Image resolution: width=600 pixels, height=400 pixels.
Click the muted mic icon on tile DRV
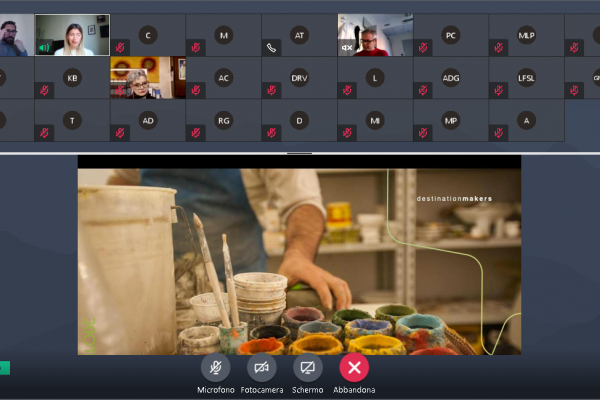(271, 90)
